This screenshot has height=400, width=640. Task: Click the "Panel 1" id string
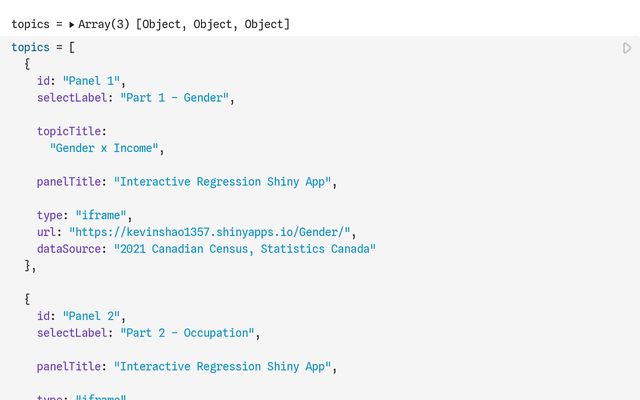(95, 81)
